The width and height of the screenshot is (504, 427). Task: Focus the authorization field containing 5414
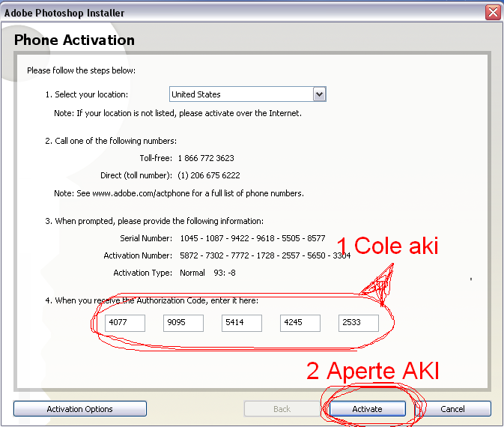(x=242, y=323)
